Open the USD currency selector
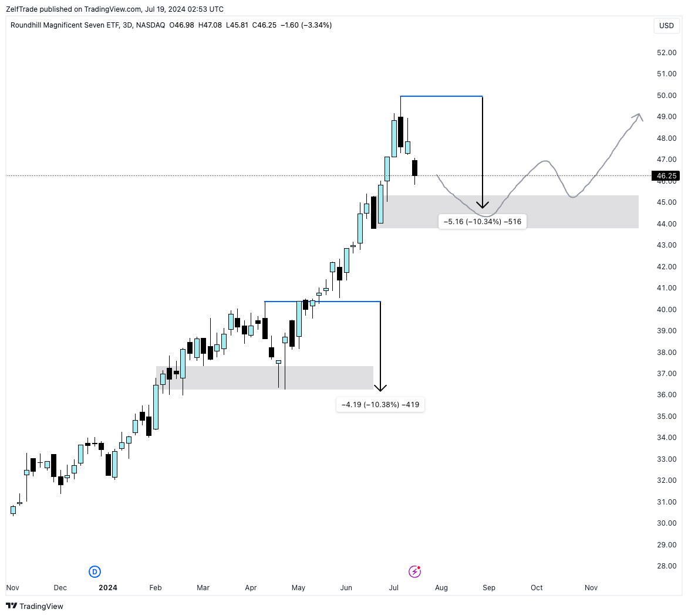This screenshot has height=616, width=688. click(x=666, y=26)
